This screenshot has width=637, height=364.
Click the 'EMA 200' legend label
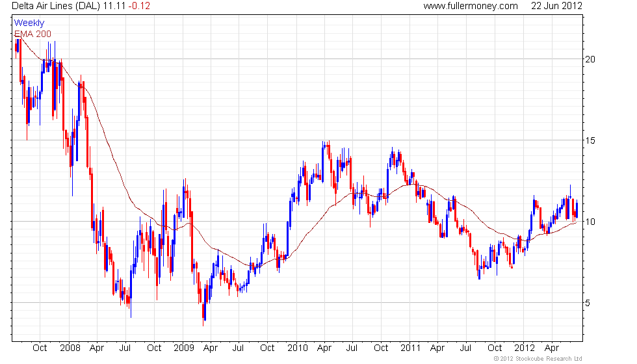click(32, 34)
